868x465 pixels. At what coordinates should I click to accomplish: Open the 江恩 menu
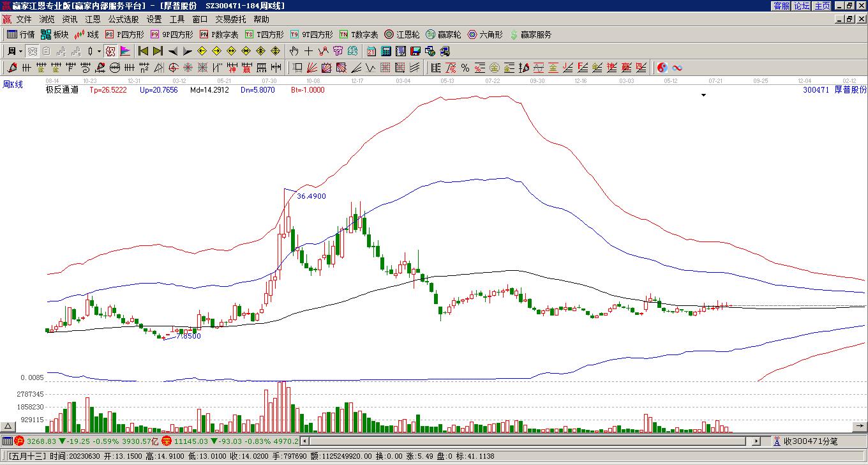pos(93,20)
